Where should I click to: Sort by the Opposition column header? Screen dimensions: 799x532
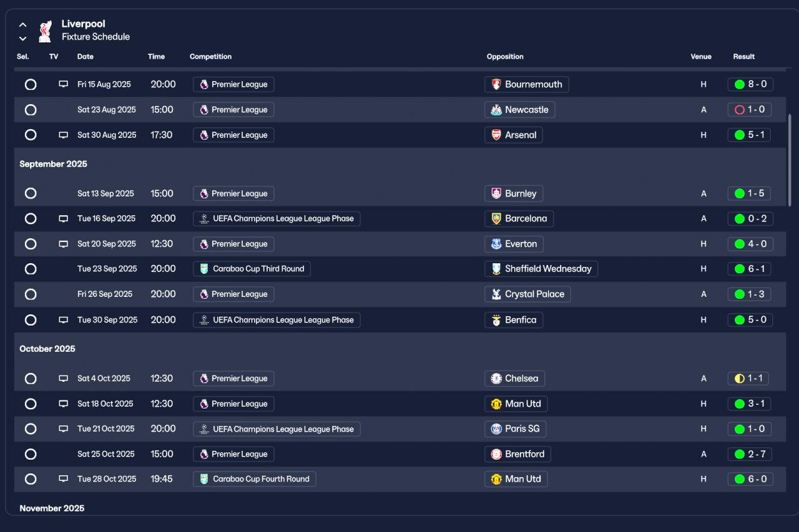point(505,57)
